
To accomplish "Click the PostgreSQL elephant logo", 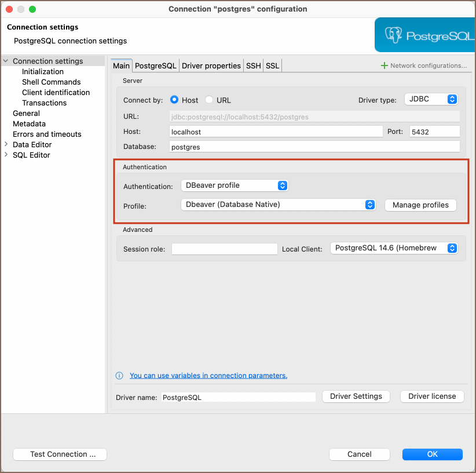I will pyautogui.click(x=394, y=35).
